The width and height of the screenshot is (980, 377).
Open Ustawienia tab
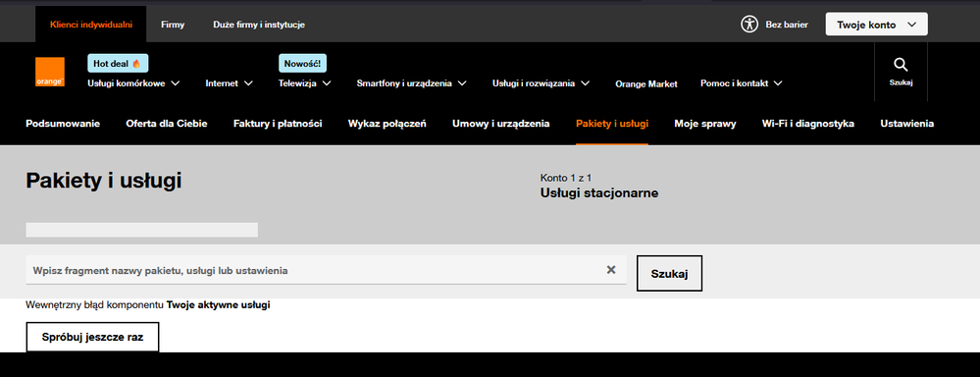click(906, 124)
